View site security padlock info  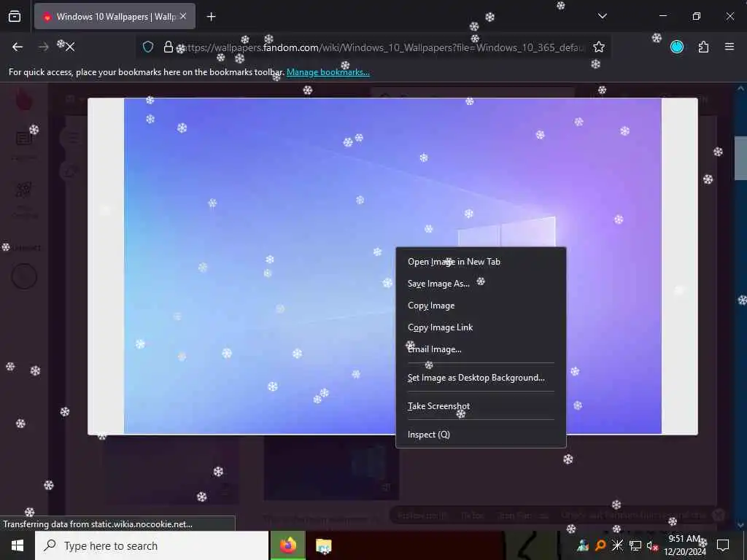(168, 47)
